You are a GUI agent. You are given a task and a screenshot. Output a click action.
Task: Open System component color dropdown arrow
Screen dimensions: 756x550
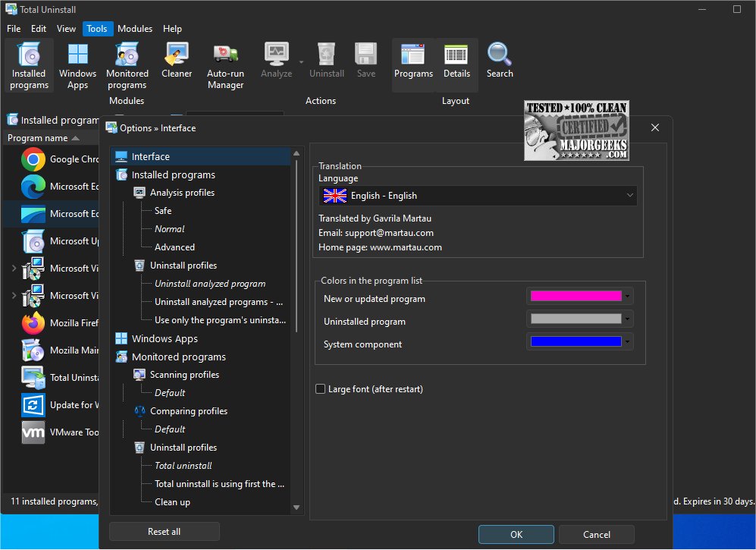(x=627, y=341)
